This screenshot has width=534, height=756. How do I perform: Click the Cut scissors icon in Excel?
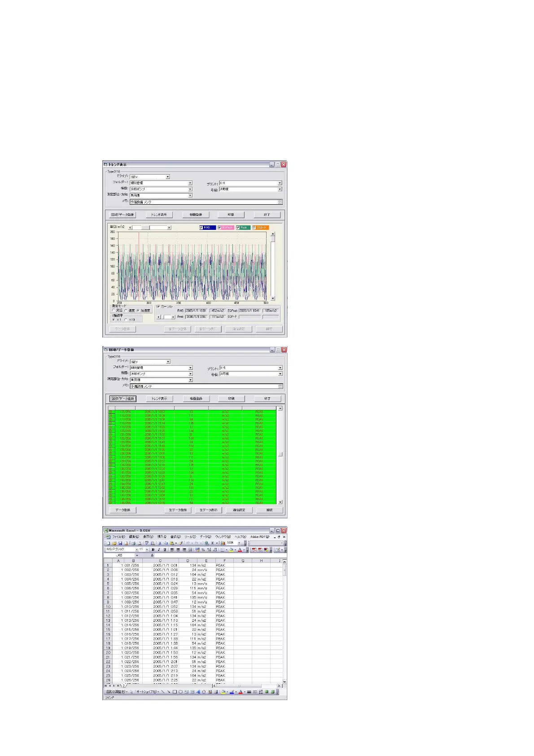[x=160, y=543]
